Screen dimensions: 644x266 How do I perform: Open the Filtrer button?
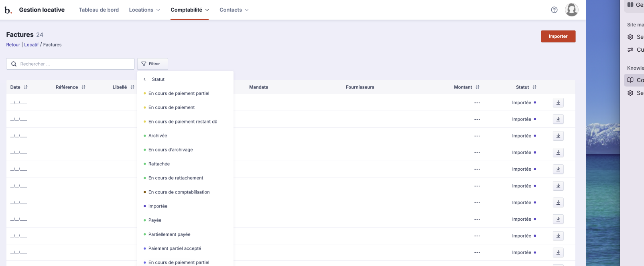tap(152, 64)
